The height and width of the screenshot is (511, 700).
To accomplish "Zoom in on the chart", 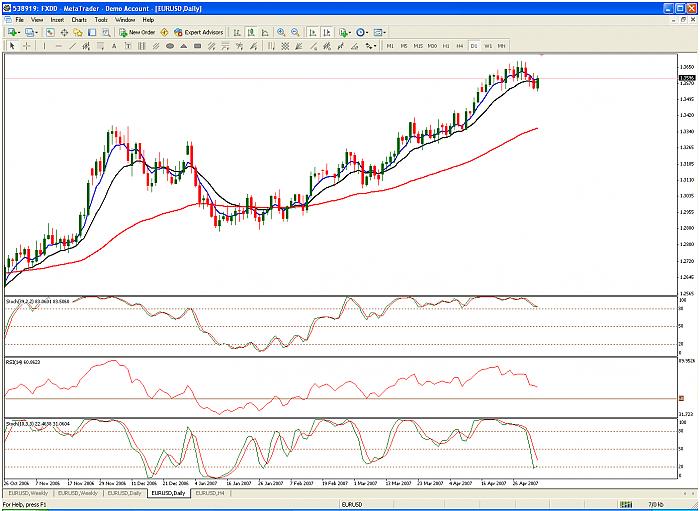I will (281, 33).
